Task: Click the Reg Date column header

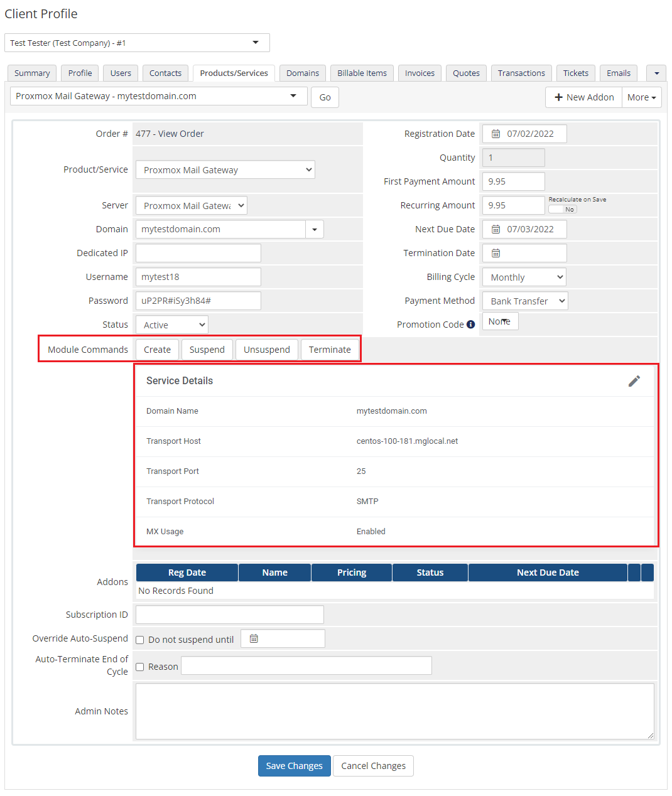Action: [x=187, y=573]
